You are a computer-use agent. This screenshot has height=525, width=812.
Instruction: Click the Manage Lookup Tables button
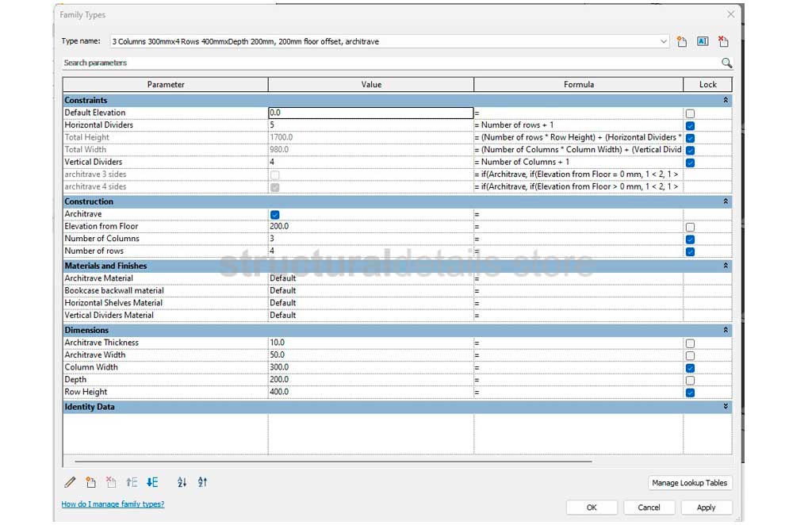point(690,483)
